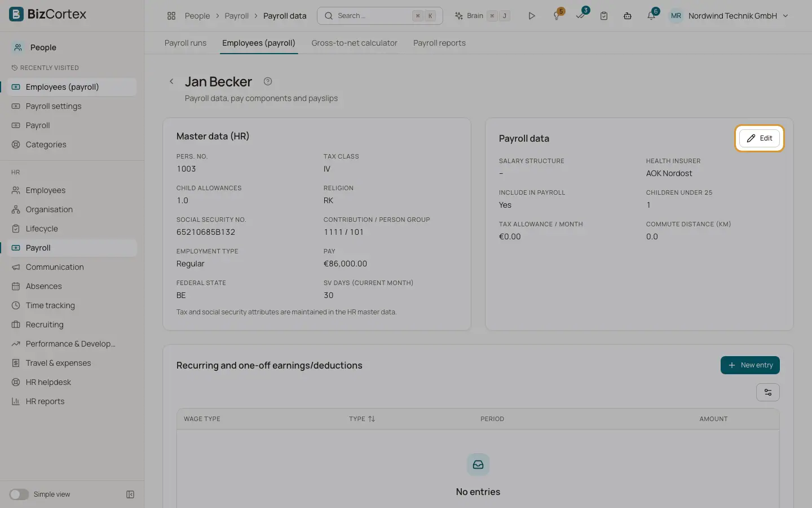Open the lightbulb tips icon with badge
Viewport: 812px width, 508px height.
(557, 16)
